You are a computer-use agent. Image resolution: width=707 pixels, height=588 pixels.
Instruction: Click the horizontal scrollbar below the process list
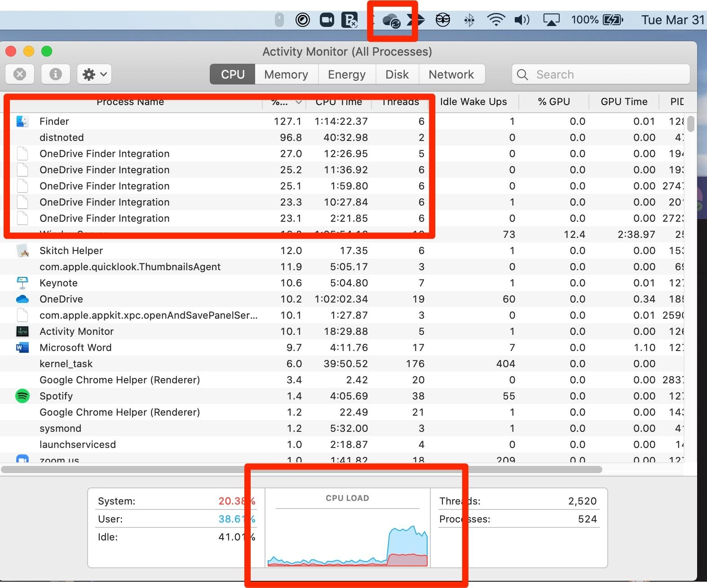click(x=301, y=470)
